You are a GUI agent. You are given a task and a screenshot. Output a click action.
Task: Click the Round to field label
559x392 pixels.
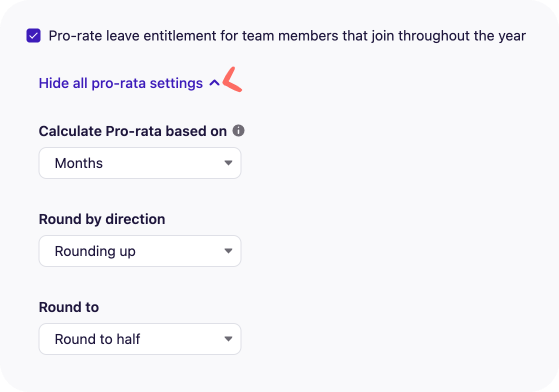[69, 307]
